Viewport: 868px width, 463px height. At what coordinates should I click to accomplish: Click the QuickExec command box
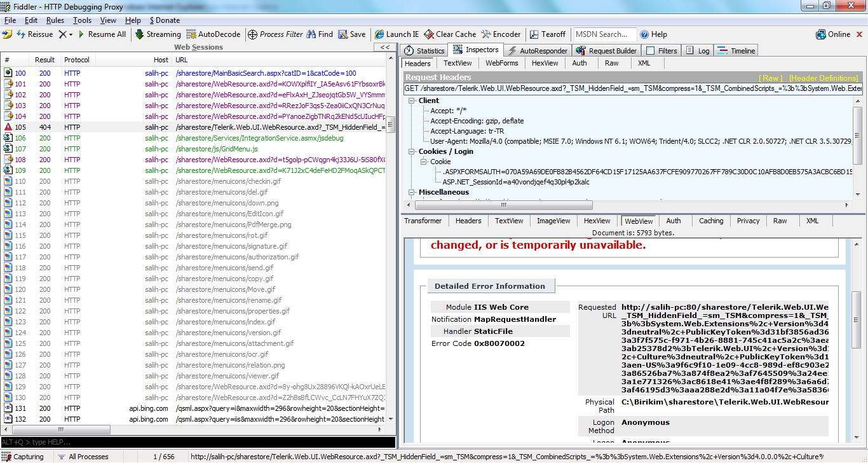(x=198, y=442)
